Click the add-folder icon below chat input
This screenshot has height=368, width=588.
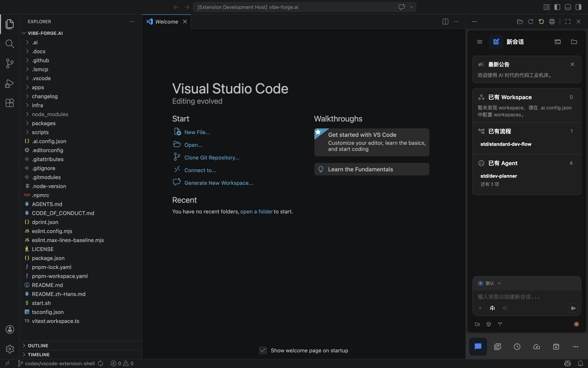(477, 324)
